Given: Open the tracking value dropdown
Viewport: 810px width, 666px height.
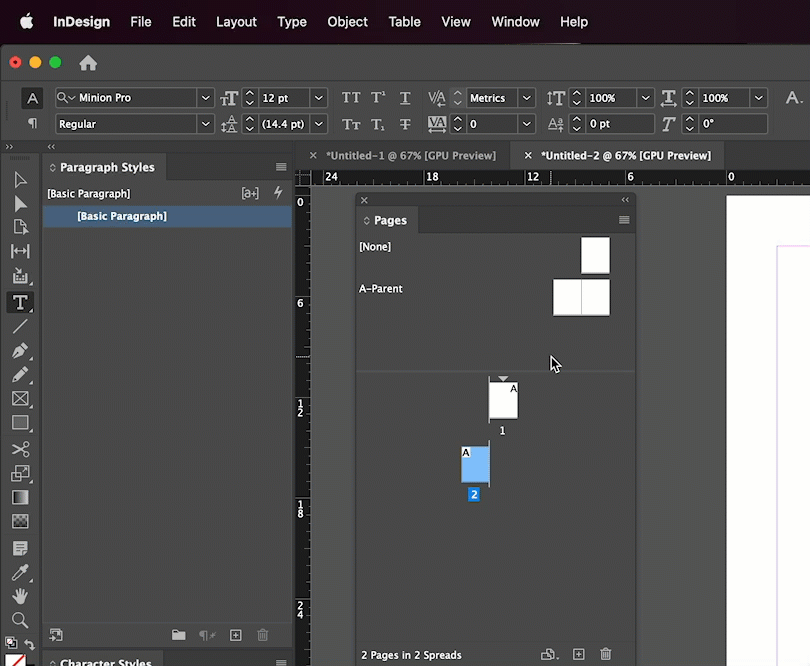Looking at the screenshot, I should [526, 124].
